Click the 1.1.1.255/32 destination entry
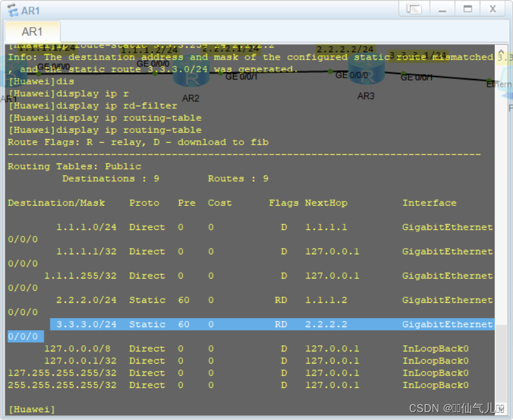 click(x=81, y=276)
